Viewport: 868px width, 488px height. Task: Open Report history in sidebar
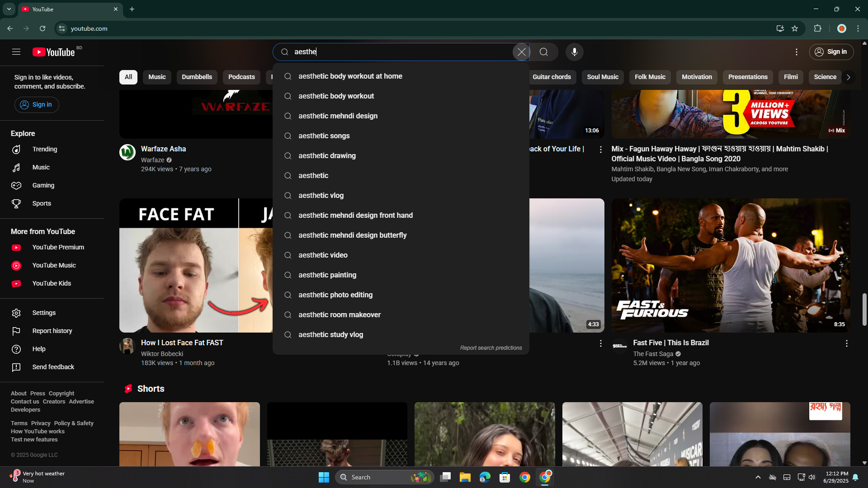52,331
